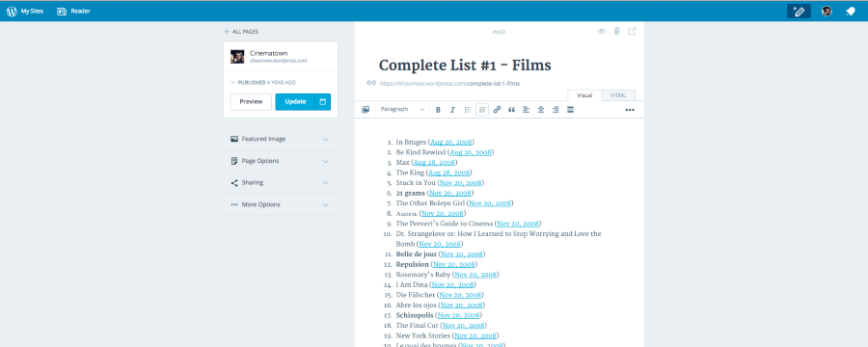
Task: Open the WordPress My Sites menu
Action: tap(25, 11)
